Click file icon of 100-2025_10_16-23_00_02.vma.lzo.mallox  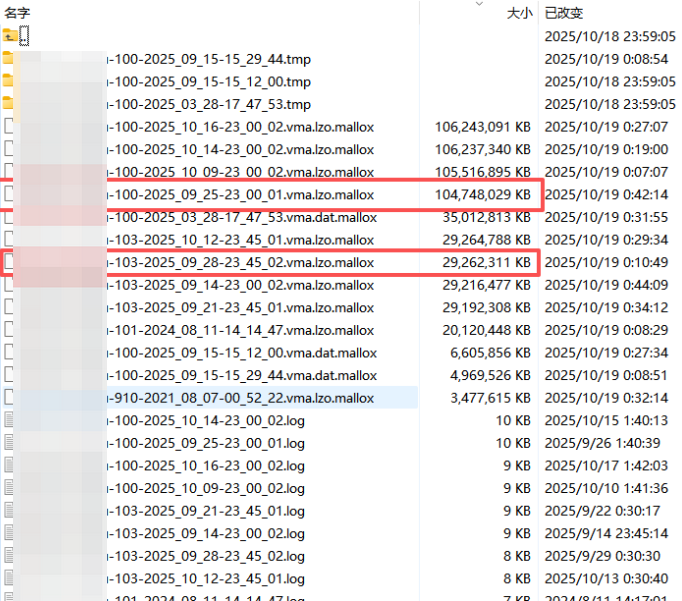9,127
